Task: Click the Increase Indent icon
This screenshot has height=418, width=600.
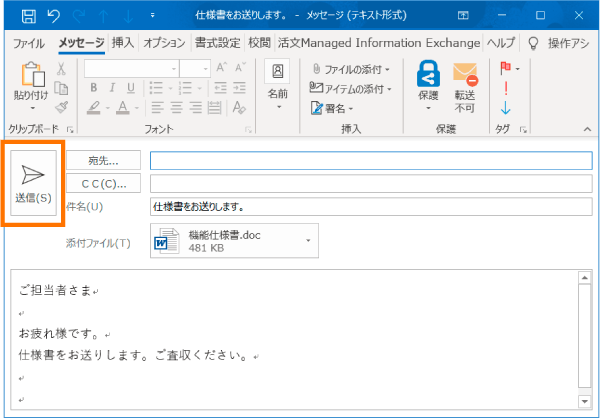Action: tap(240, 88)
